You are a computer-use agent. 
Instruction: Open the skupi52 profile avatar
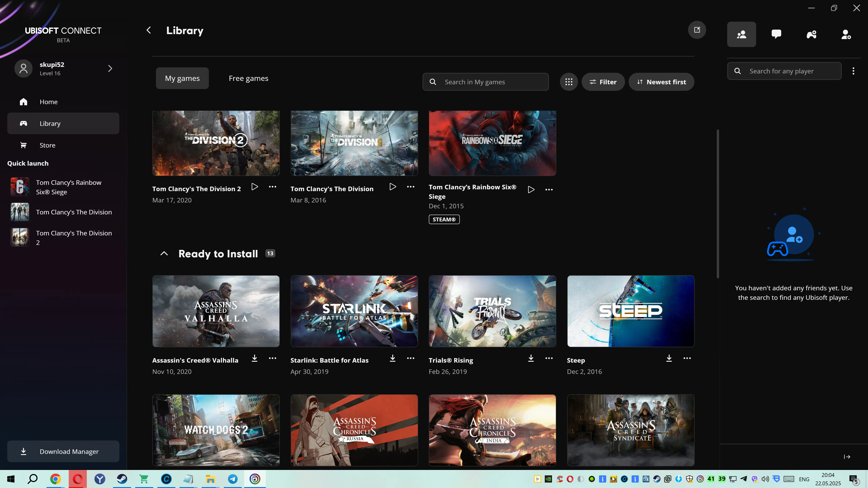(x=23, y=68)
